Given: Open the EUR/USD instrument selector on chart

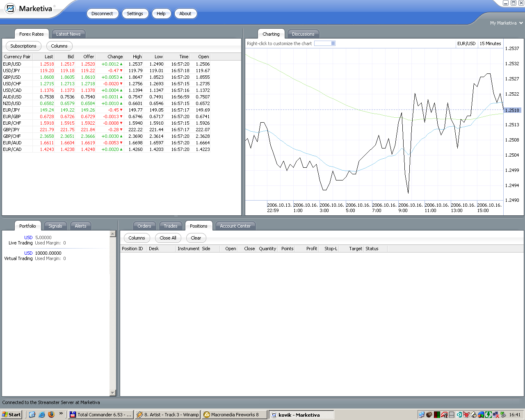Looking at the screenshot, I should (x=466, y=43).
